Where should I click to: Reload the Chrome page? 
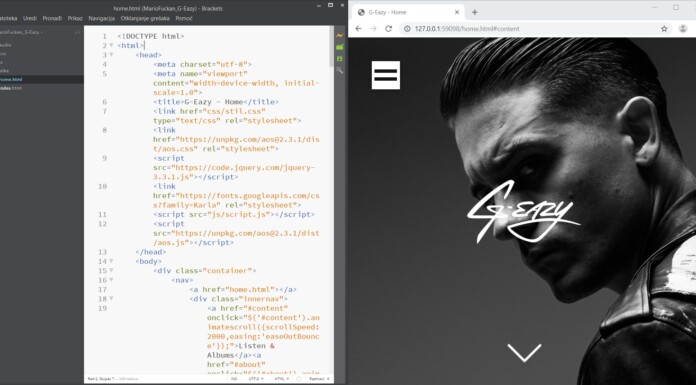pyautogui.click(x=388, y=29)
